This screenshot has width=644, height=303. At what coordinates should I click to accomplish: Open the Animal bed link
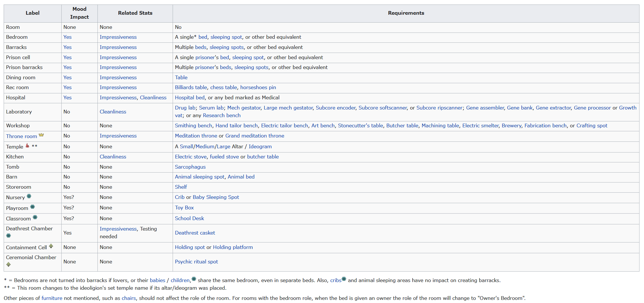coord(241,177)
